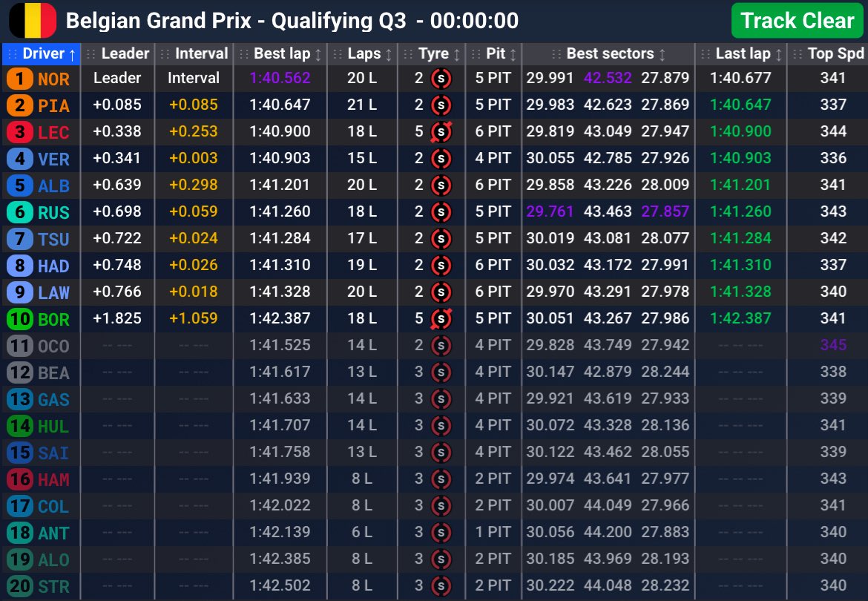Image resolution: width=868 pixels, height=601 pixels.
Task: Select driver name BEA
Action: pyautogui.click(x=53, y=373)
